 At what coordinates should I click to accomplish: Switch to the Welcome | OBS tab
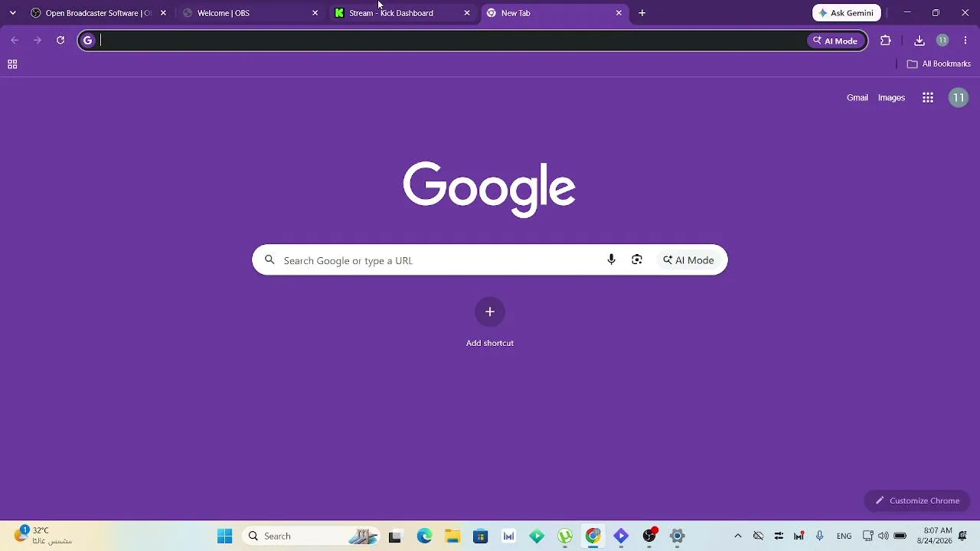[250, 13]
